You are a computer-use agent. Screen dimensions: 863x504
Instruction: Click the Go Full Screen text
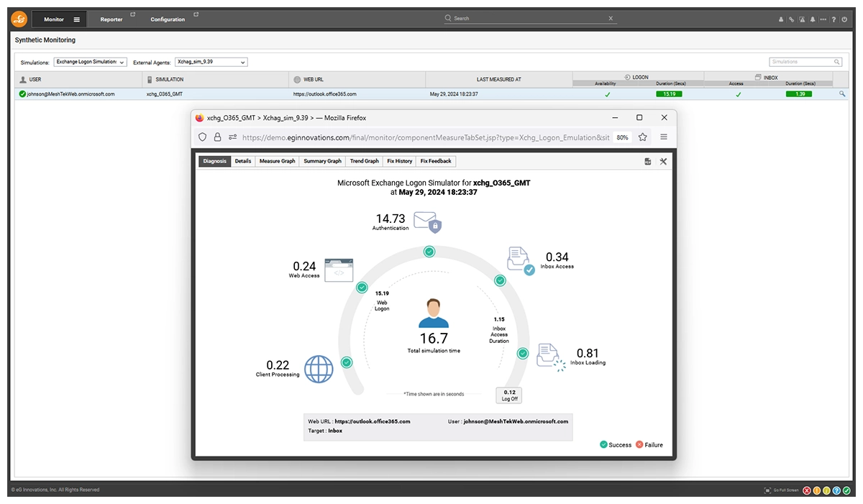click(x=786, y=490)
